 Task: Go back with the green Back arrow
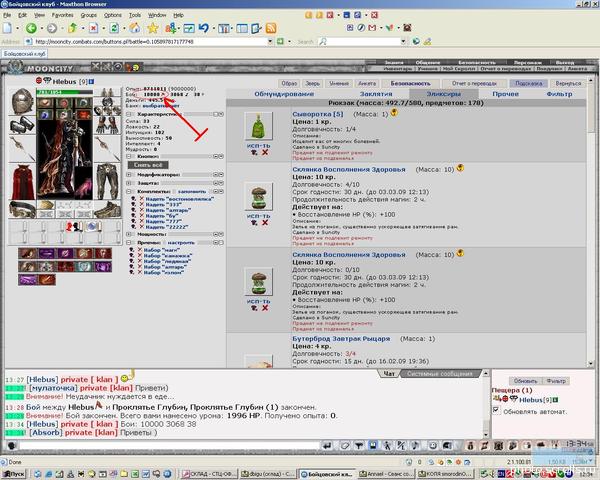[31, 28]
